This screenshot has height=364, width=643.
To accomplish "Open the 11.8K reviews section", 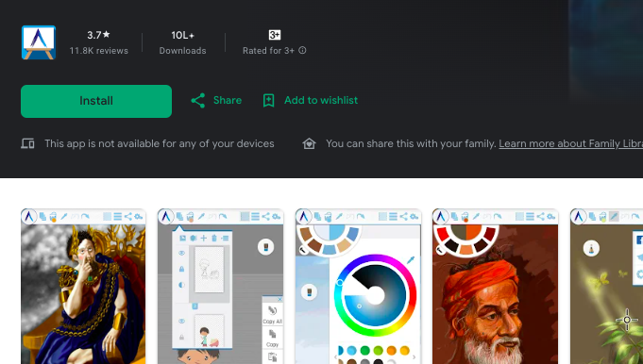I will click(99, 51).
